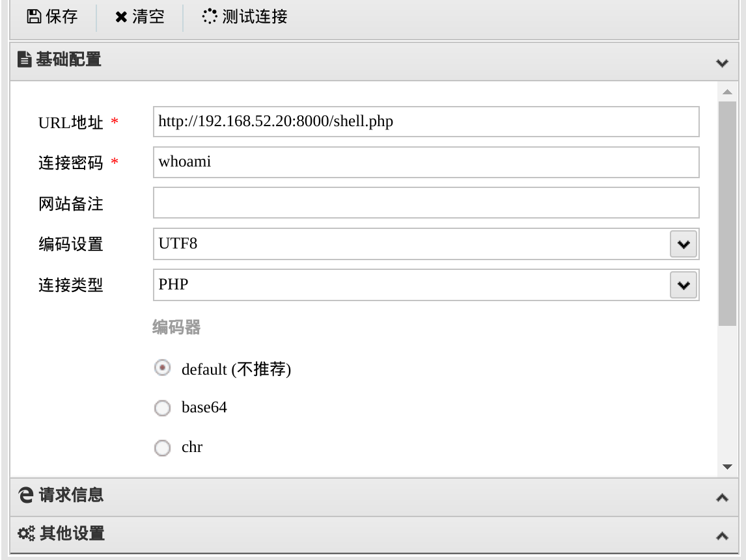Click the scrollbar down arrow
Image resolution: width=746 pixels, height=560 pixels.
[727, 467]
